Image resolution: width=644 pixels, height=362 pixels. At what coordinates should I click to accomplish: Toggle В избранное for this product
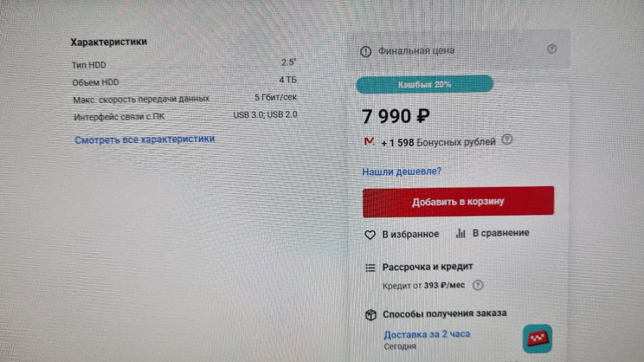[401, 234]
